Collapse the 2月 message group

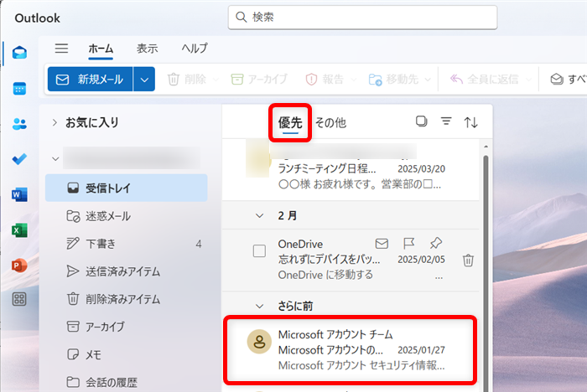coord(259,215)
